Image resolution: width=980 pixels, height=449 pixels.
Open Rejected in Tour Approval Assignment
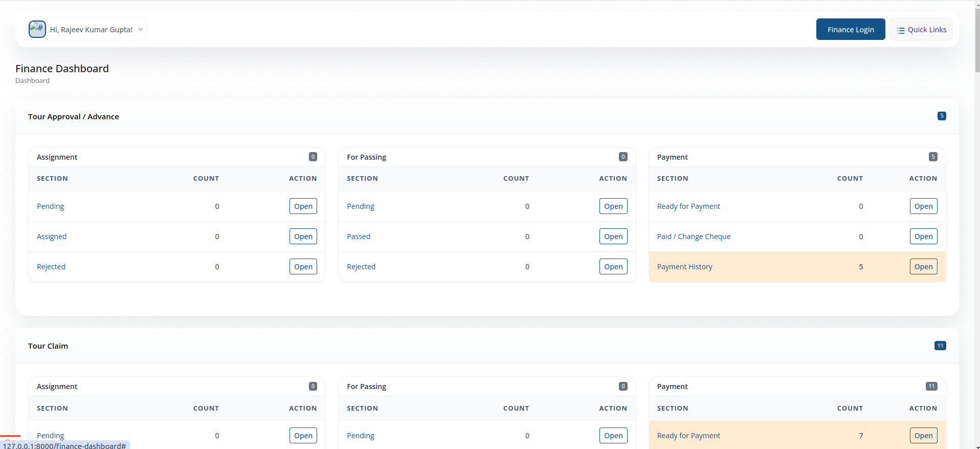coord(303,266)
